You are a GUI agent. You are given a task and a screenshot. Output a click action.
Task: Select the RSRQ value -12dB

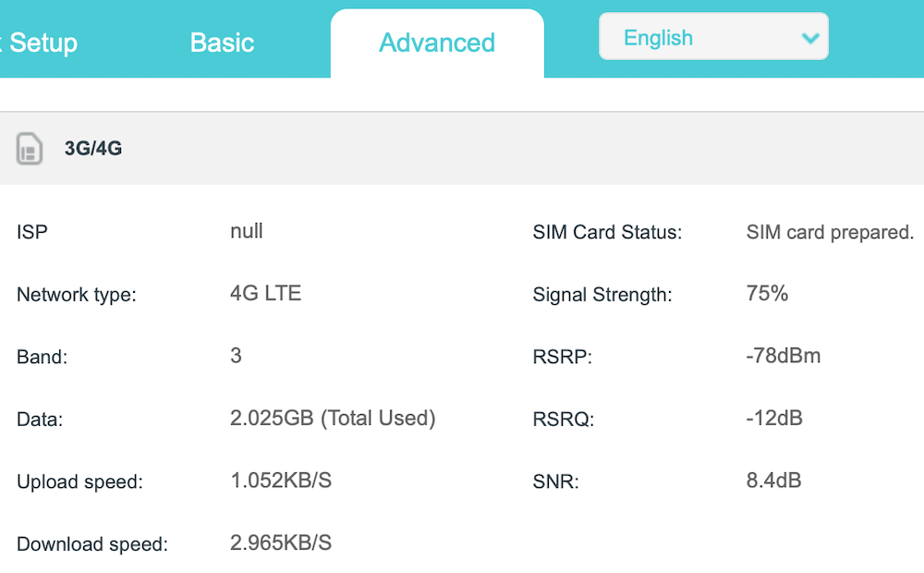(774, 418)
